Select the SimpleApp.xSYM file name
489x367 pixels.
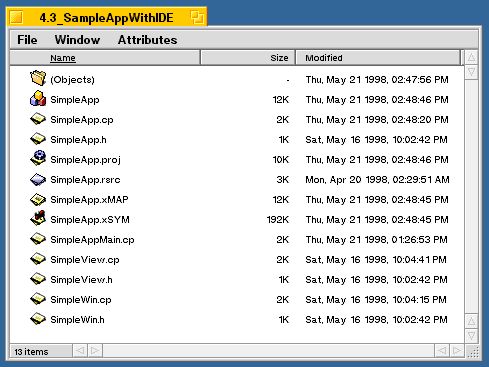click(x=90, y=220)
